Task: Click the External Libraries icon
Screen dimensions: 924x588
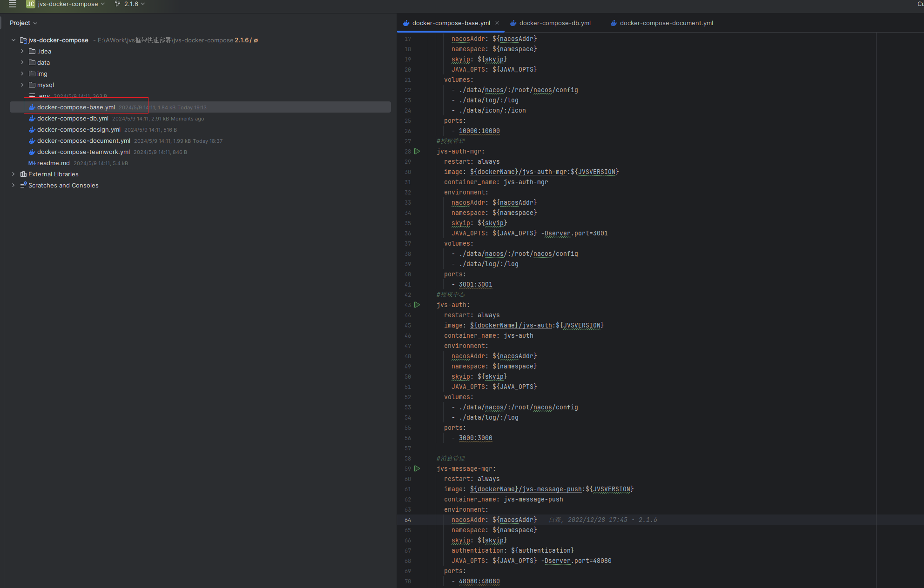Action: point(23,174)
